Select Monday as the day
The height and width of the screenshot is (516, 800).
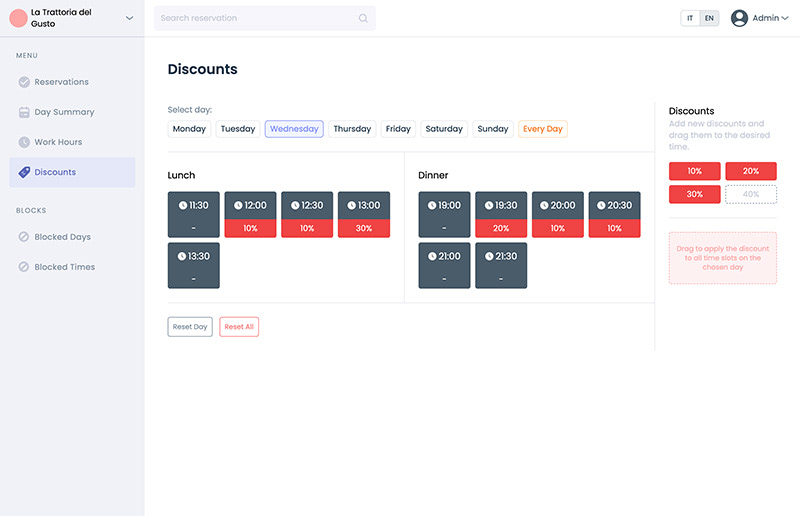[x=189, y=129]
